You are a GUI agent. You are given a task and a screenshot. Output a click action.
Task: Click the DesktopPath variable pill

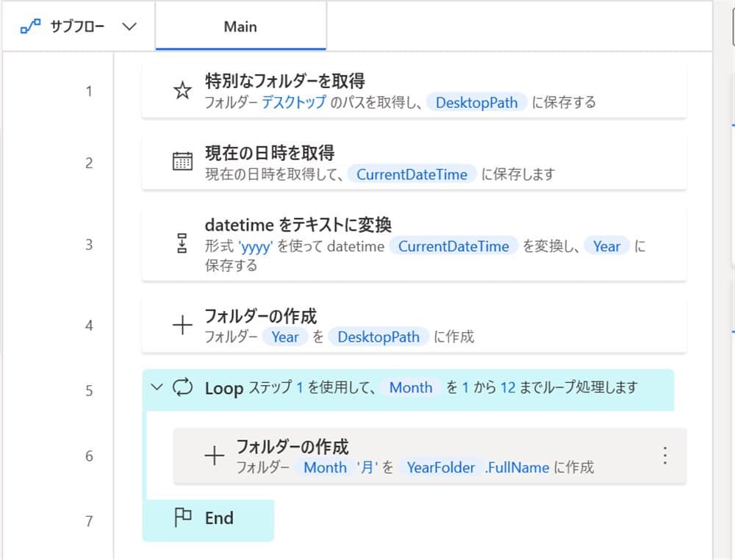coord(476,103)
